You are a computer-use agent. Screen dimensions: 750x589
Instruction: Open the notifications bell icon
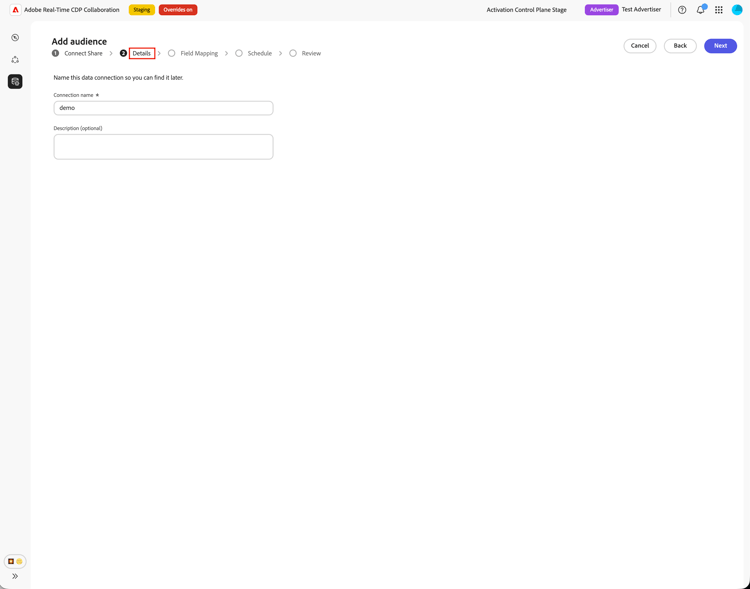700,10
